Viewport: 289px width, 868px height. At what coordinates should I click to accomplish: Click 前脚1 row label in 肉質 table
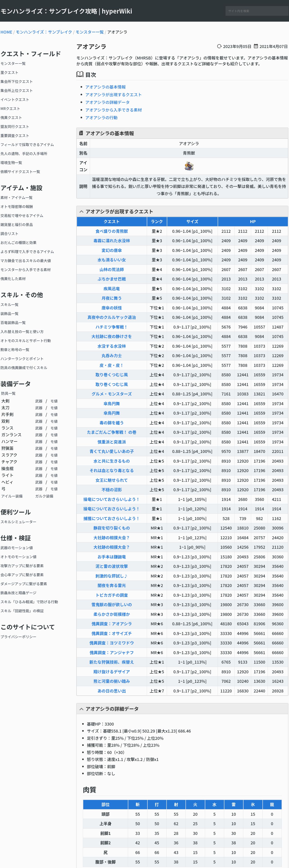click(105, 833)
